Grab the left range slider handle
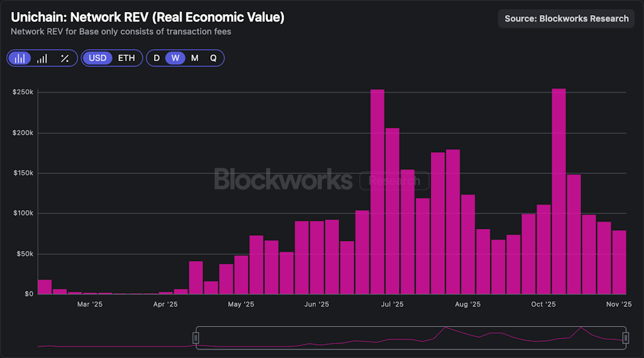This screenshot has height=358, width=644. [196, 338]
